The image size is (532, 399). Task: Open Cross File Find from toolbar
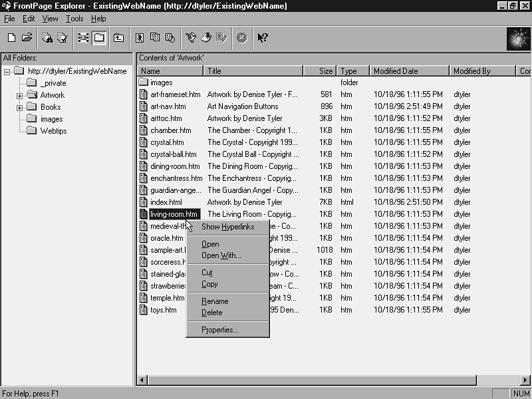click(47, 38)
